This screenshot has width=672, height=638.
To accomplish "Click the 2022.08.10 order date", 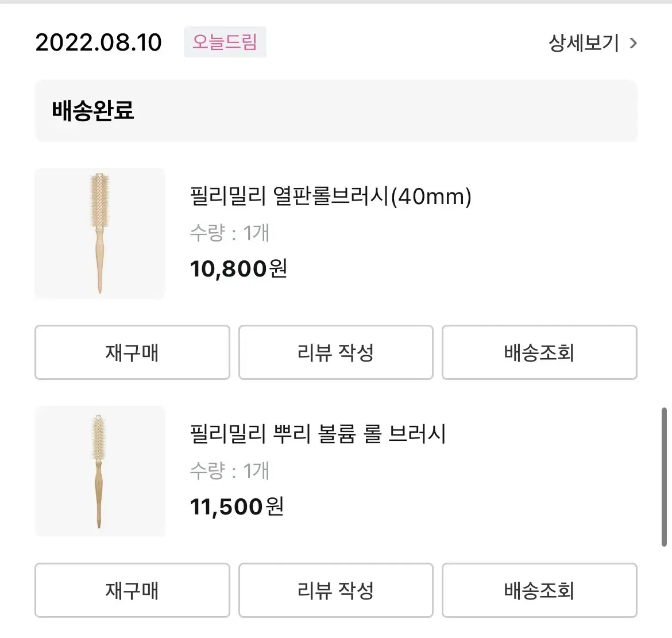I will point(99,43).
